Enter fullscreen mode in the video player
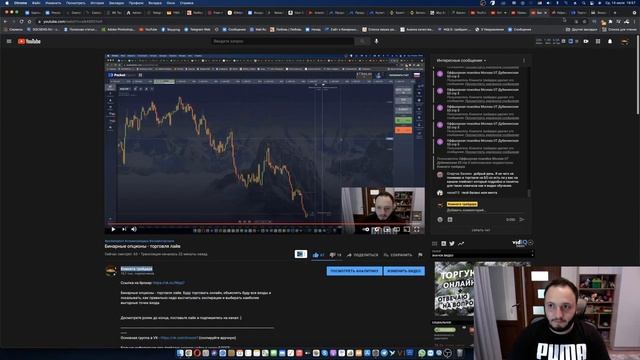The image size is (640, 360). 417,229
